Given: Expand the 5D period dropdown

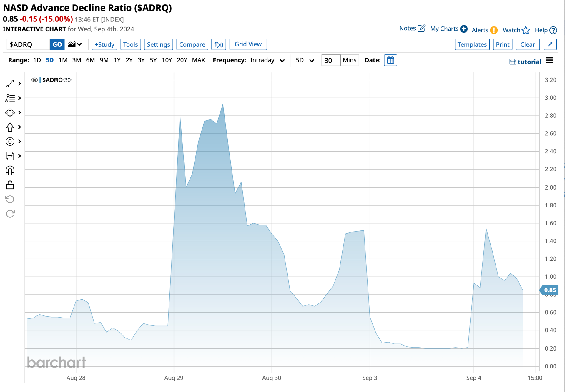Looking at the screenshot, I should pos(305,60).
